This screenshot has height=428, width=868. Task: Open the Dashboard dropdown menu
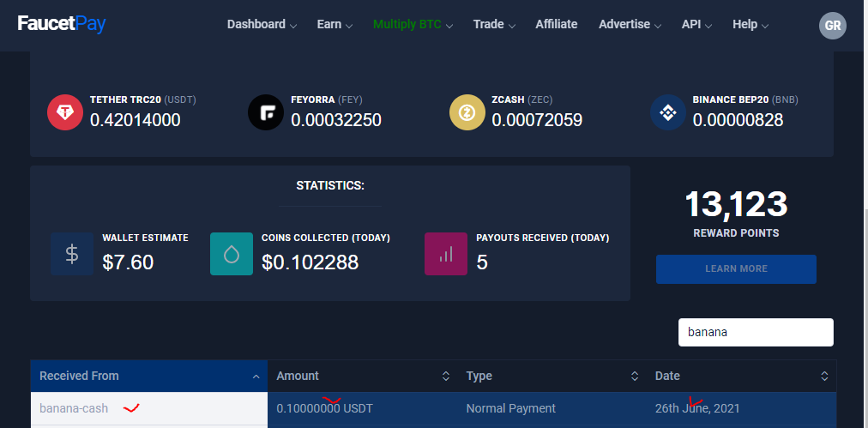(x=262, y=24)
